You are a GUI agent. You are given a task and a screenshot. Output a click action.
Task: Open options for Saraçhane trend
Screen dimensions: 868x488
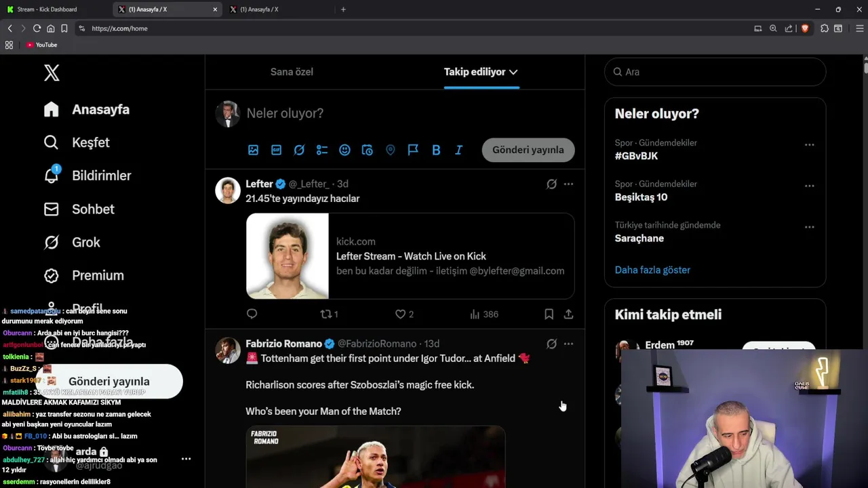coord(809,227)
